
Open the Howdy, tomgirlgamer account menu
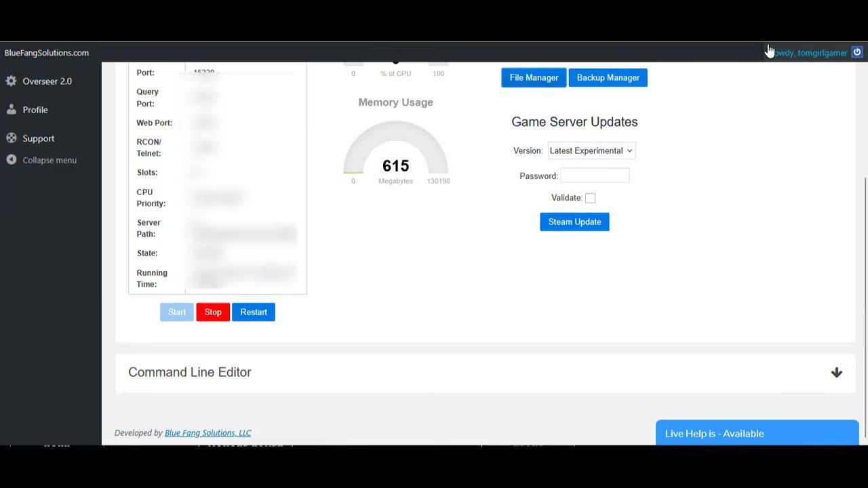(810, 52)
